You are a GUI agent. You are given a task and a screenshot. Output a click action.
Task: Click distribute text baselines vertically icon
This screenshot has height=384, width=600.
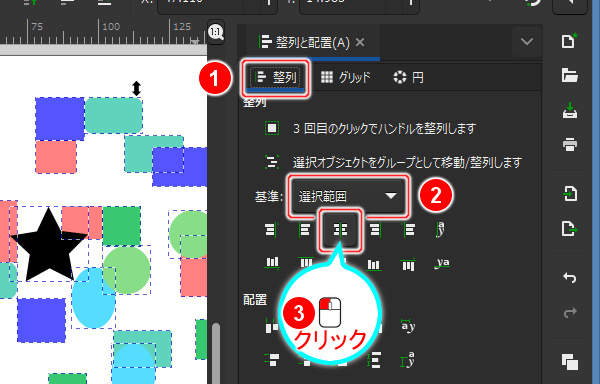(408, 360)
